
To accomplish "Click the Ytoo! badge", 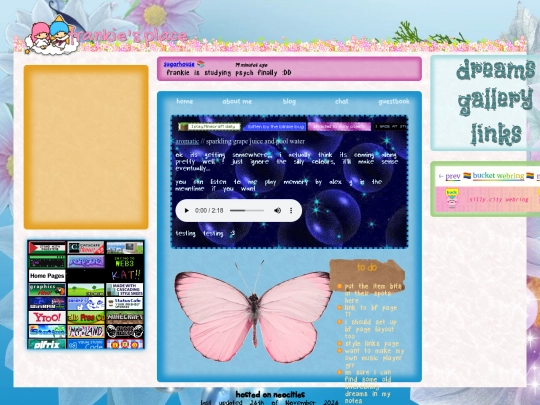I will pos(47,318).
